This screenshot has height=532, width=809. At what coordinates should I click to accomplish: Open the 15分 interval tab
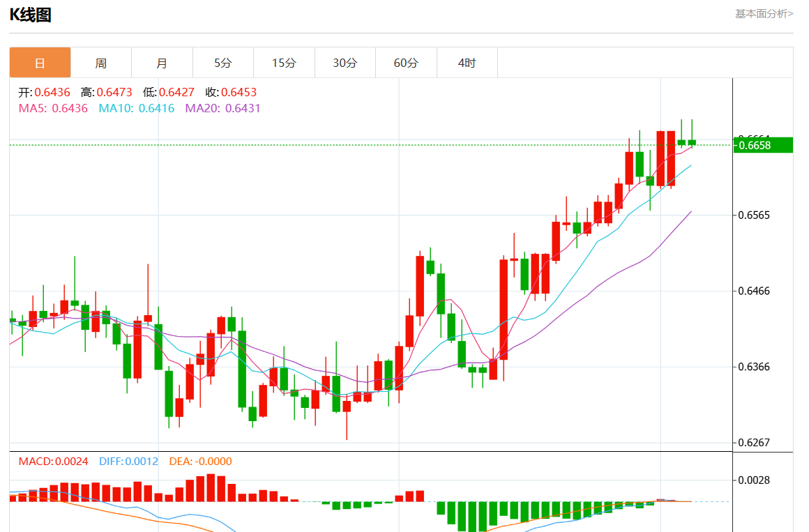(x=284, y=63)
